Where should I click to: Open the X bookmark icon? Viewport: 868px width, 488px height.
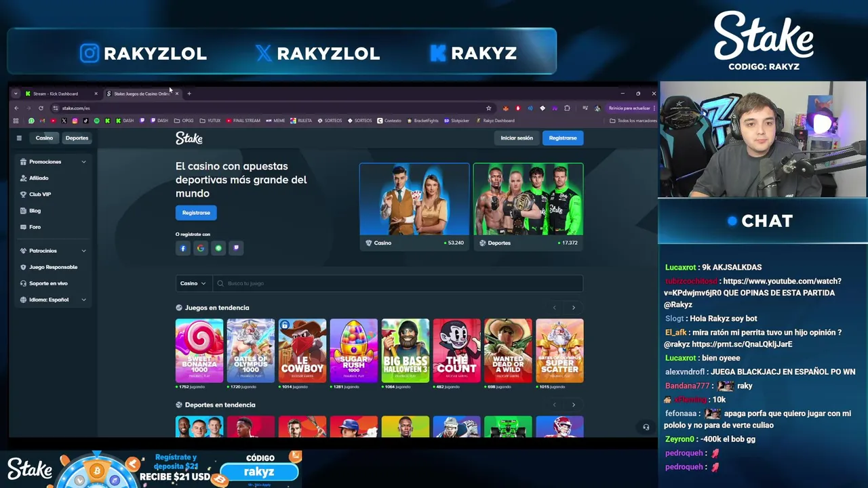[64, 121]
